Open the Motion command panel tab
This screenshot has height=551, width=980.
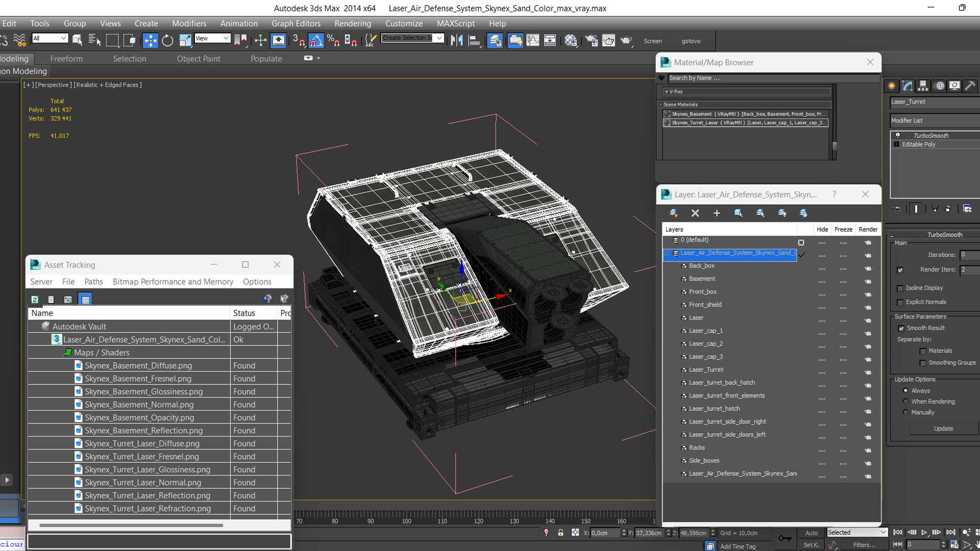[x=939, y=86]
